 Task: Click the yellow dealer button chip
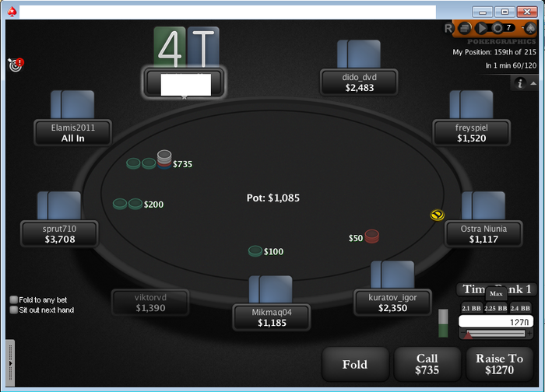click(x=437, y=215)
